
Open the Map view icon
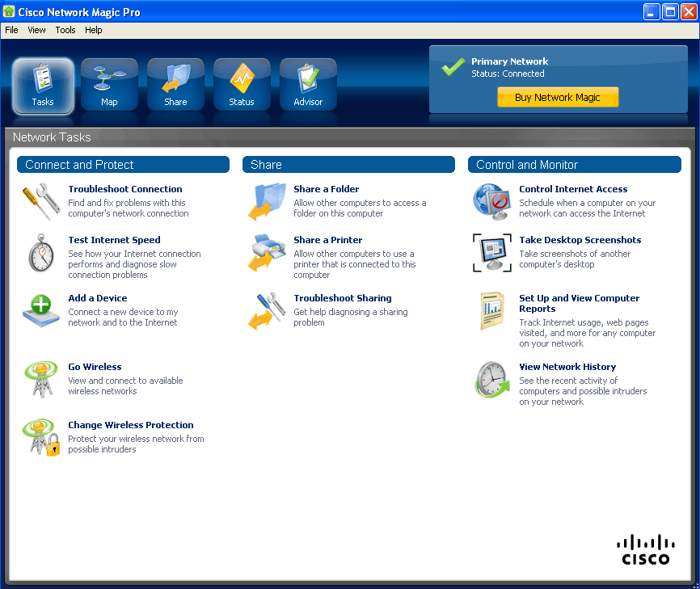click(x=109, y=84)
